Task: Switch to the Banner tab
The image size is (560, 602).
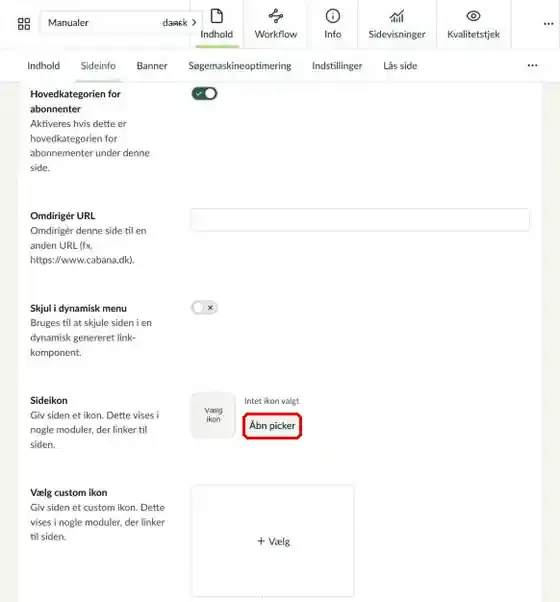Action: tap(152, 66)
